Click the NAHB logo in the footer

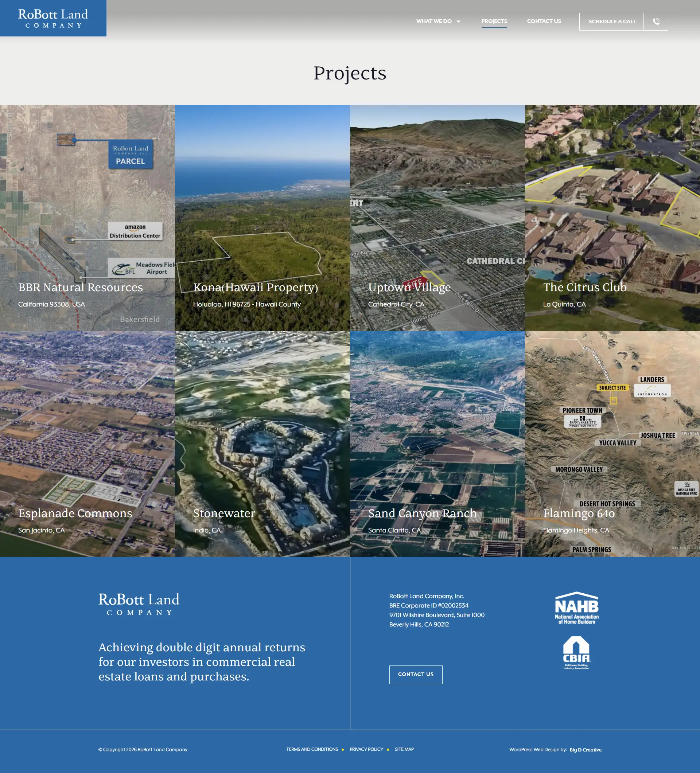tap(576, 609)
